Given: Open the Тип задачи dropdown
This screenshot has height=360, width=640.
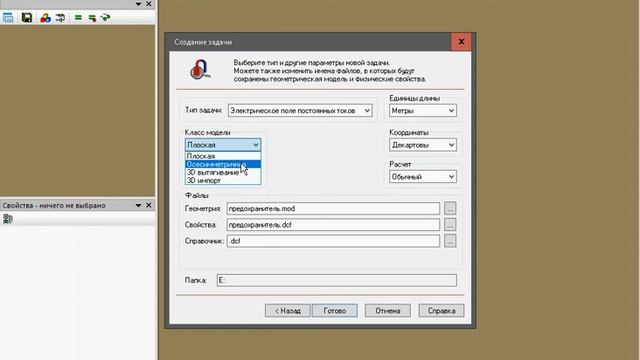Looking at the screenshot, I should pyautogui.click(x=300, y=111).
